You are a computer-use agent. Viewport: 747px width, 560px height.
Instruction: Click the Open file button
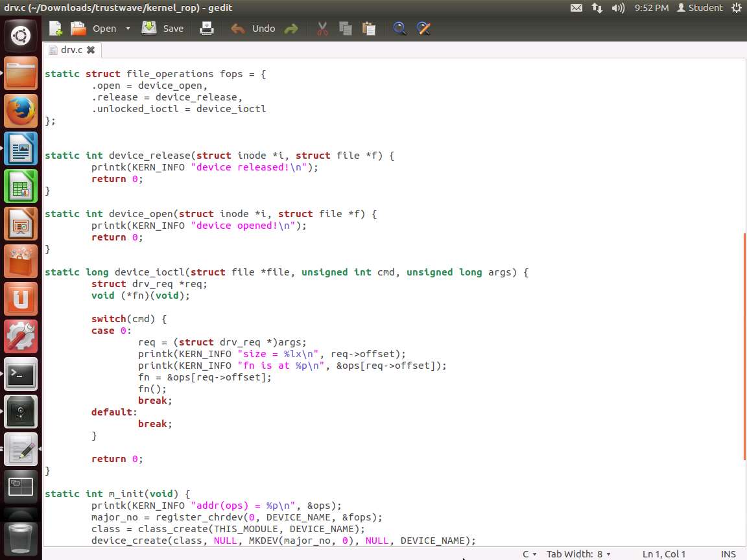[x=94, y=29]
